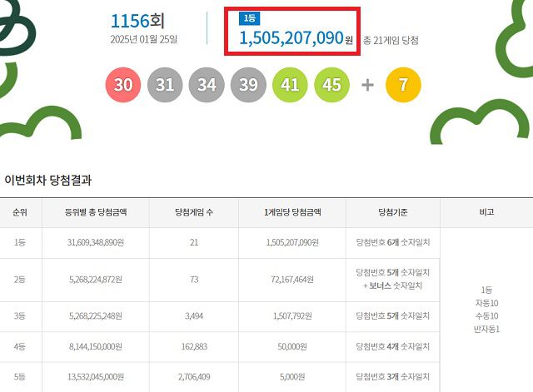The height and width of the screenshot is (392, 533).
Task: Click criteria 당첨번호 3개 숫자일치
Action: (393, 377)
